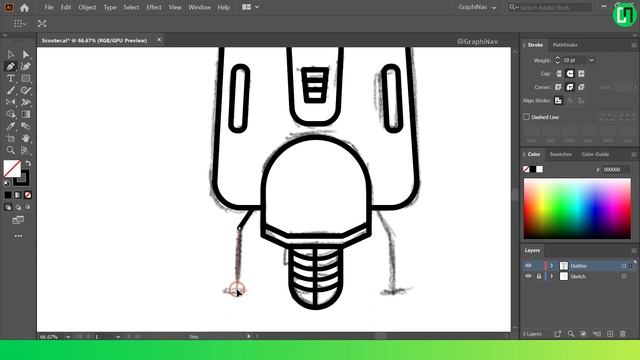Screen dimensions: 640x360
Task: Switch to the Color Guide tab
Action: coord(595,154)
